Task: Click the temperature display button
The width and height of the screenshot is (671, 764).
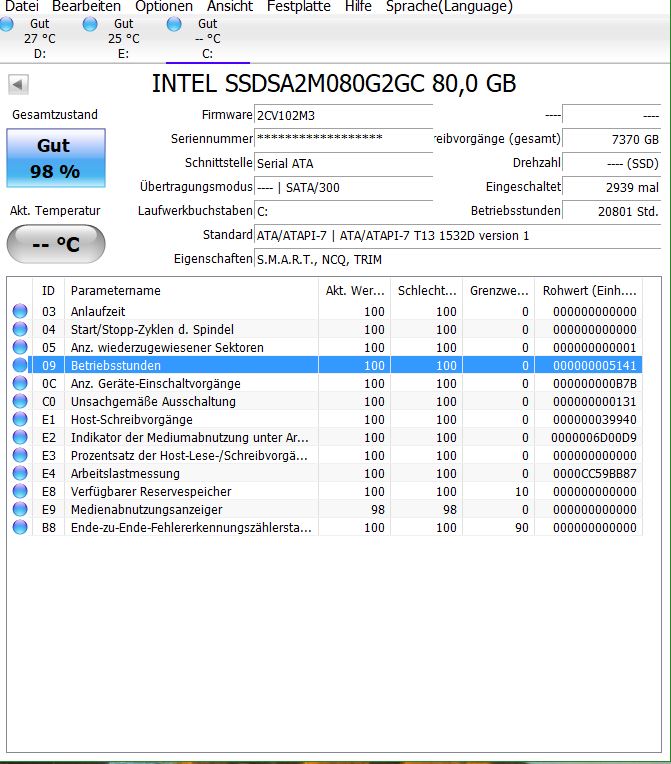Action: tap(56, 244)
